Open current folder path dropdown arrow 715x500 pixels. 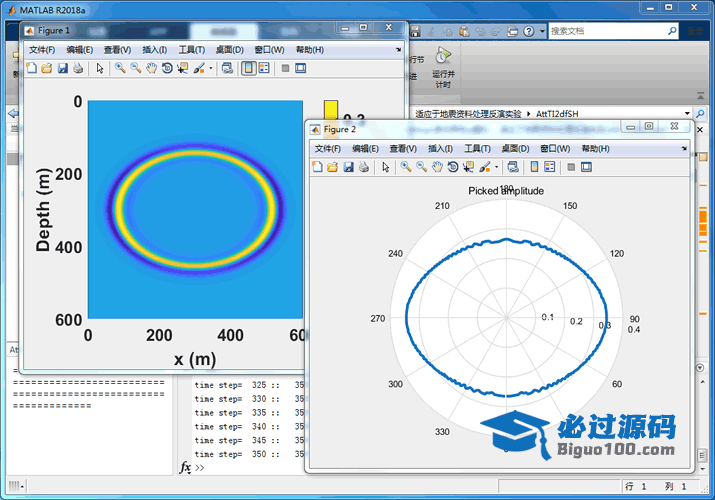[687, 113]
